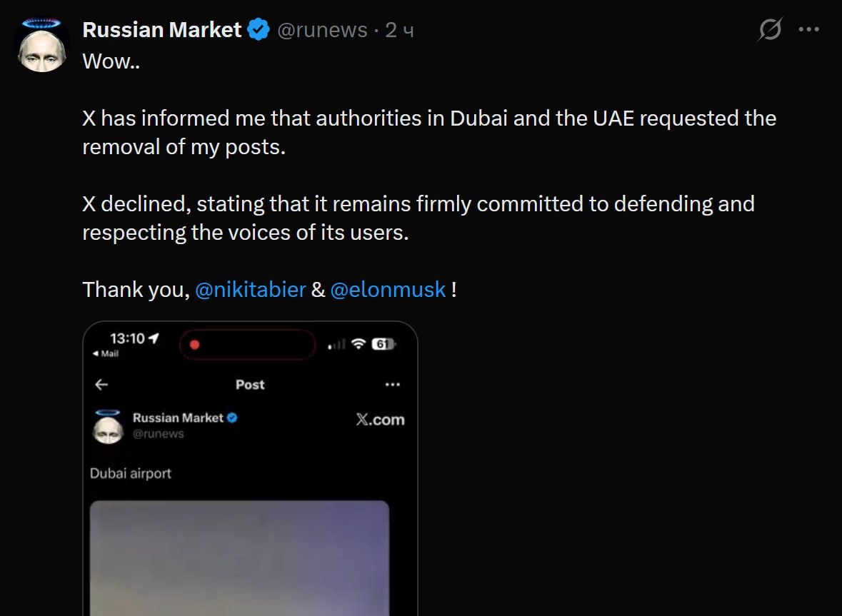The image size is (842, 616).
Task: Open the blurred Dubai airport image
Action: point(239,557)
